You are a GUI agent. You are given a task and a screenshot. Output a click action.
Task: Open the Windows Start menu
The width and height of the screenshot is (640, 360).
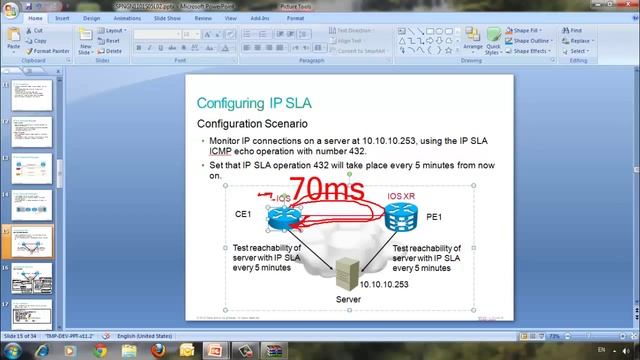click(x=12, y=351)
